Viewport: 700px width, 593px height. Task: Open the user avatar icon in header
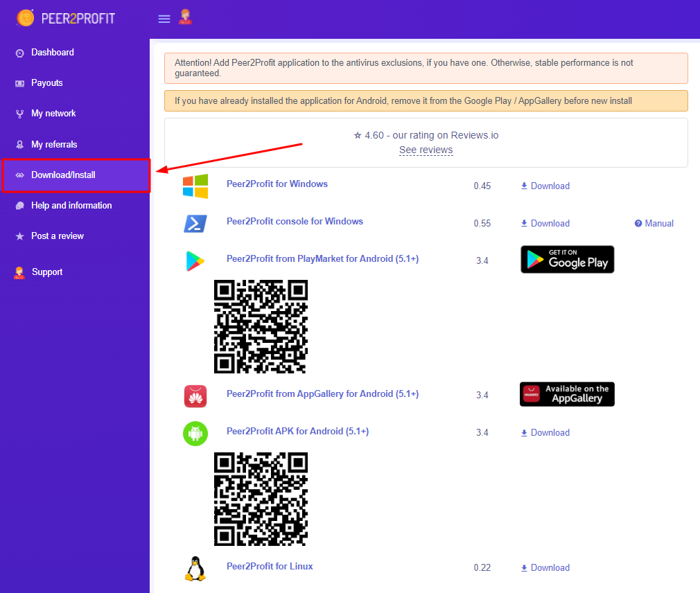pos(185,17)
